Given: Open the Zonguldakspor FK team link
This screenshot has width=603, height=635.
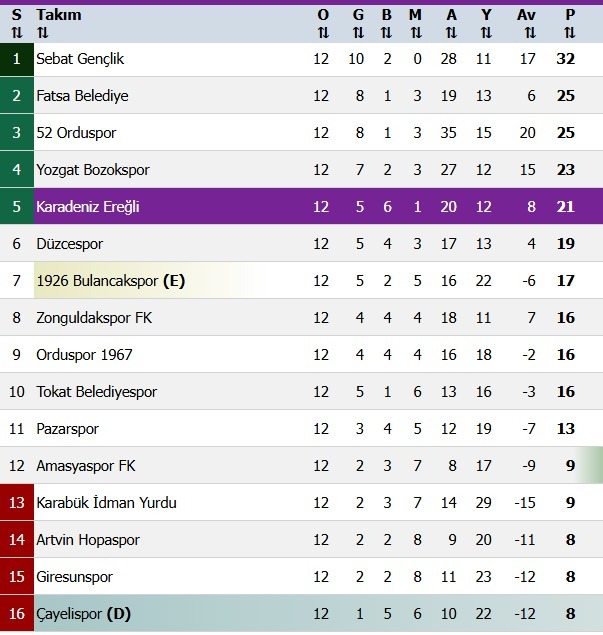Looking at the screenshot, I should pyautogui.click(x=94, y=318).
